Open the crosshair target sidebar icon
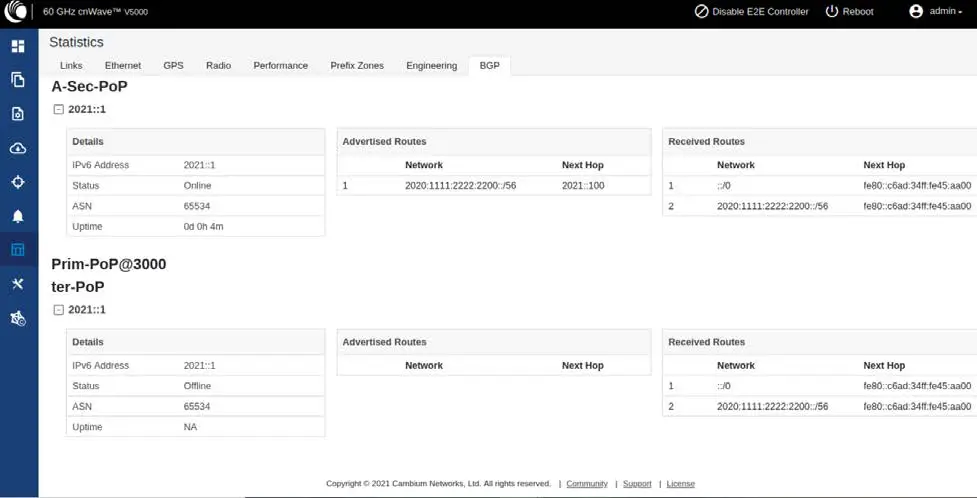The height and width of the screenshot is (498, 977). 18,182
